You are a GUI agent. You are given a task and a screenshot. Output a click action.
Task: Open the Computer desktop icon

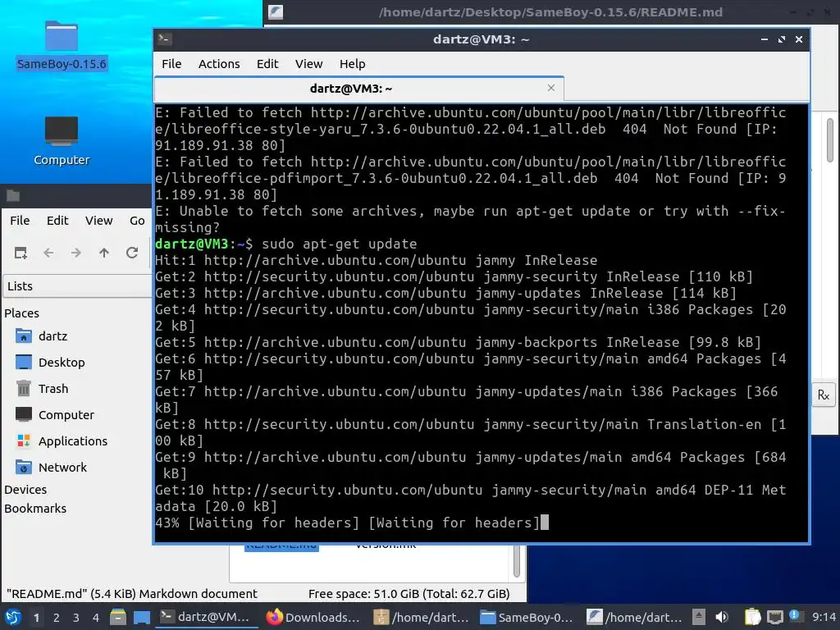coord(61,141)
